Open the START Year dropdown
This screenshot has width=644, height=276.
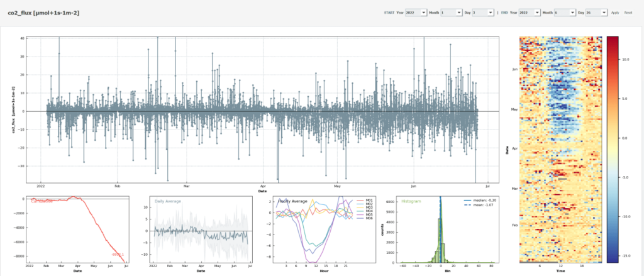tap(416, 13)
